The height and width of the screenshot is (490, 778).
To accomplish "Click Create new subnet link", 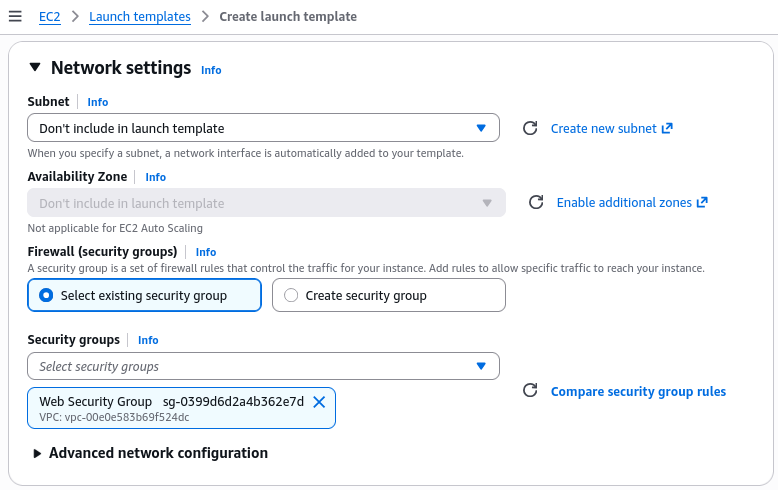I will [611, 128].
